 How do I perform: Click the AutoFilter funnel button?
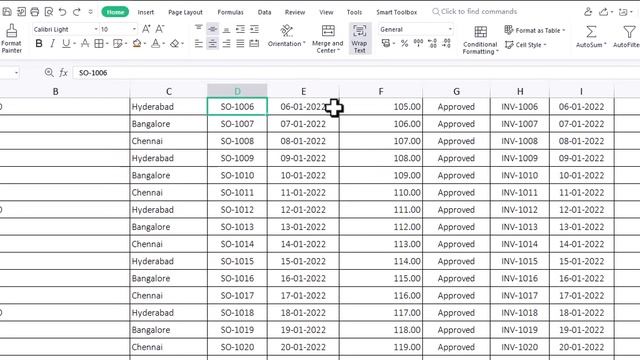(628, 37)
